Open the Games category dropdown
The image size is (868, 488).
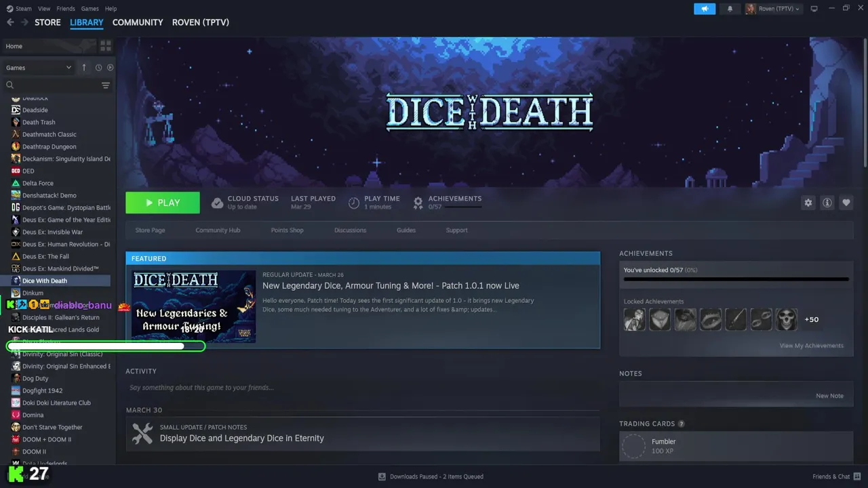39,68
